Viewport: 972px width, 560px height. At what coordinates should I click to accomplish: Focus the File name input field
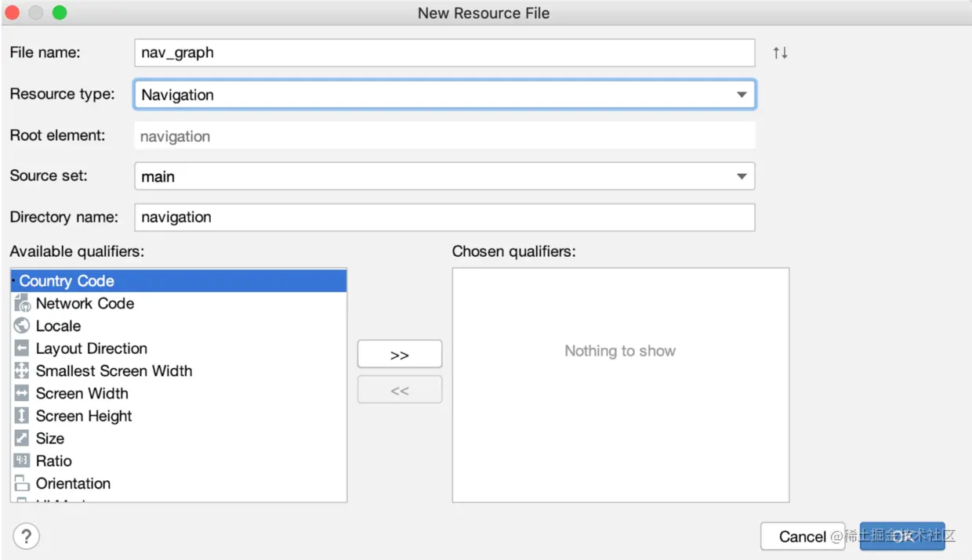pyautogui.click(x=444, y=53)
